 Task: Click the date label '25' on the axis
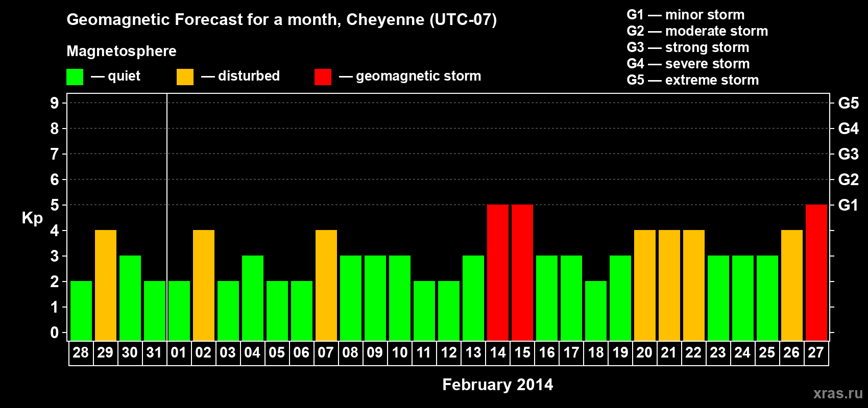point(767,353)
